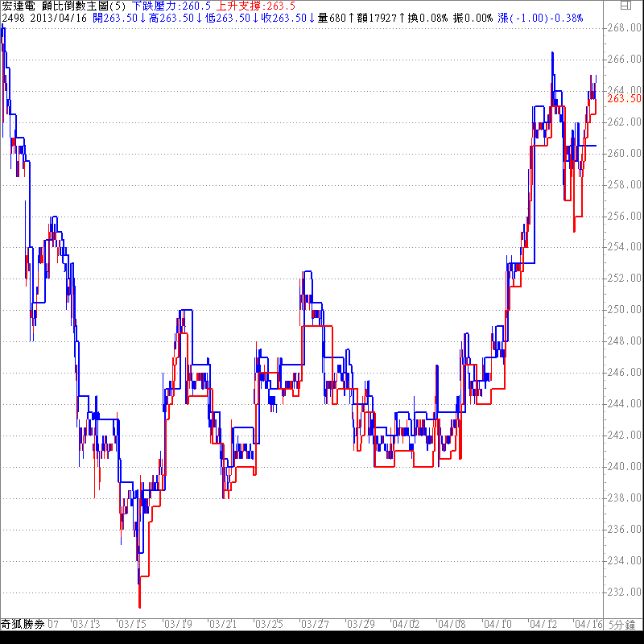Select the '04/10 date marker
Image resolution: width=644 pixels, height=644 pixels.
point(497,624)
